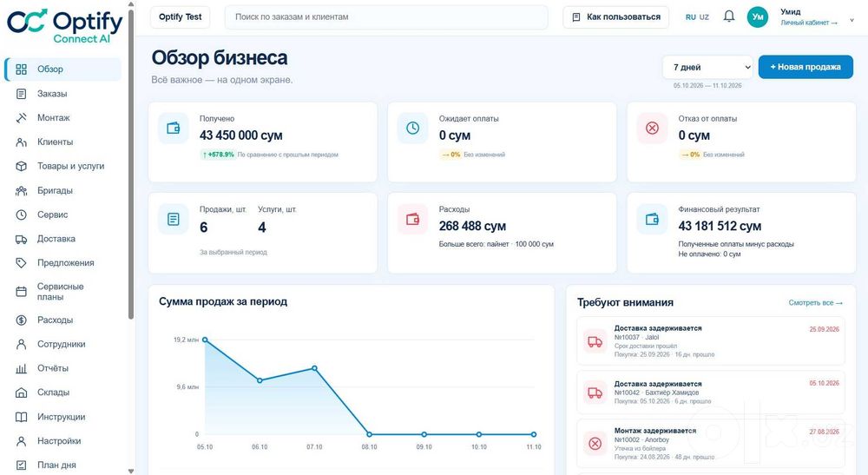Click the Сумма продаж за период heading
This screenshot has width=868, height=475.
click(x=223, y=302)
